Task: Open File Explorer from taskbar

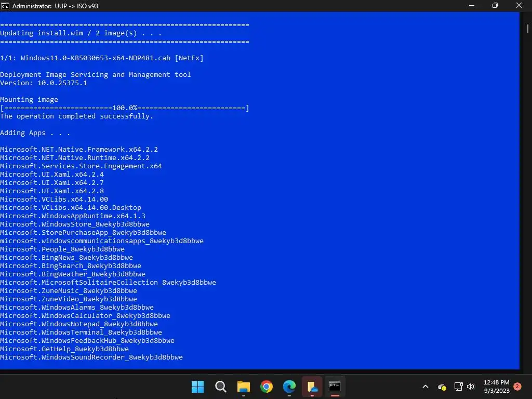Action: click(x=243, y=387)
